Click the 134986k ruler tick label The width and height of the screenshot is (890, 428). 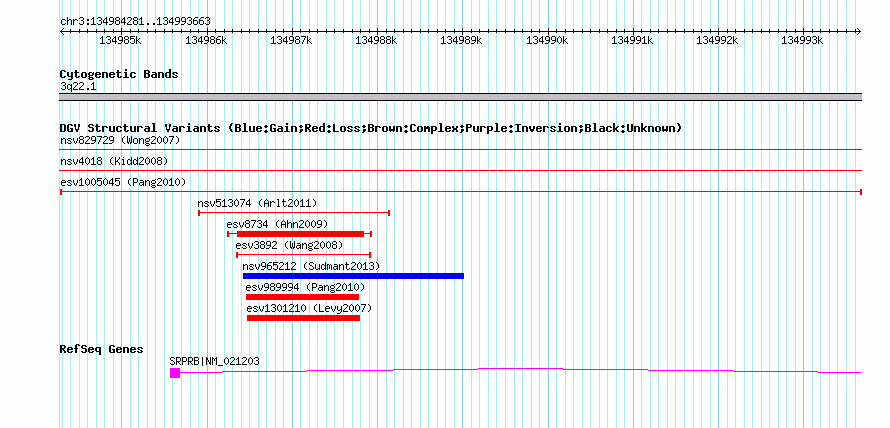point(206,41)
